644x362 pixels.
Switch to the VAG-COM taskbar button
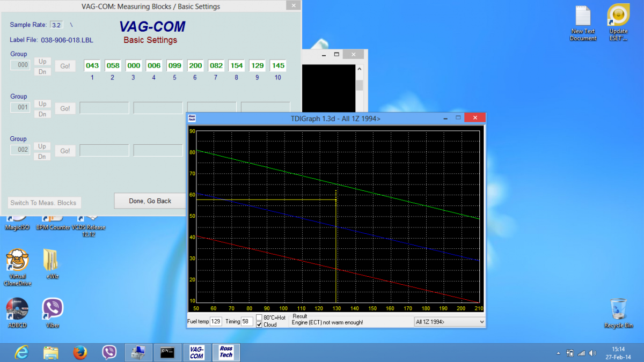[x=197, y=352]
